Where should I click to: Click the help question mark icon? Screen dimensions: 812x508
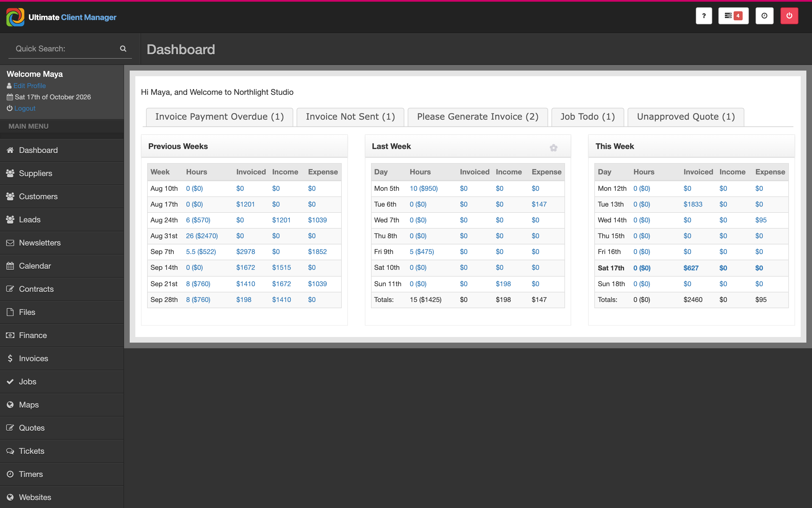(x=704, y=16)
